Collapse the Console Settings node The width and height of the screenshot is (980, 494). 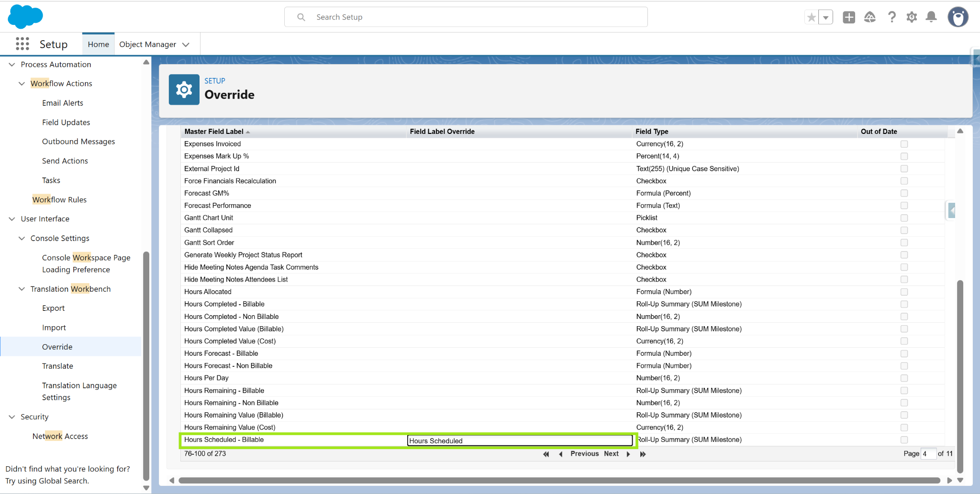pos(22,238)
